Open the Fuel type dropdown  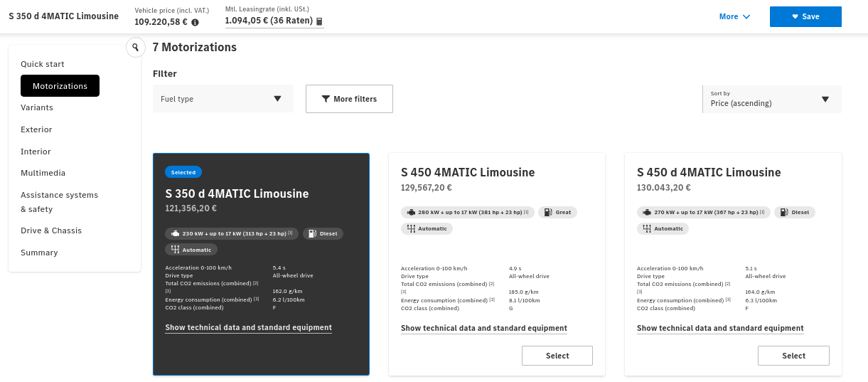(x=223, y=99)
